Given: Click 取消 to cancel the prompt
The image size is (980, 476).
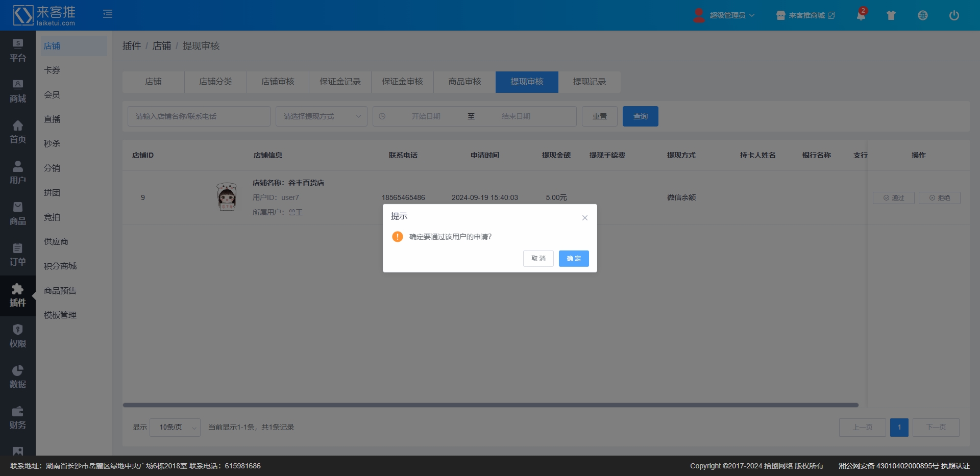Looking at the screenshot, I should [x=538, y=259].
